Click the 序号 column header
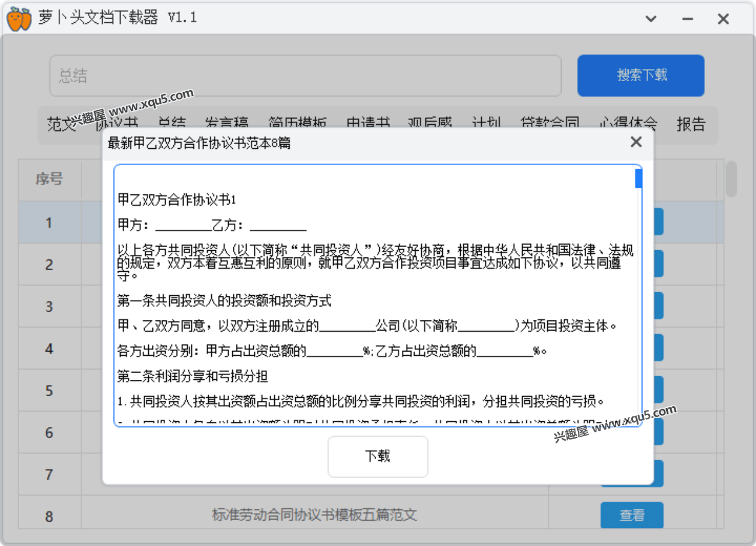Viewport: 756px width, 546px height. tap(49, 179)
